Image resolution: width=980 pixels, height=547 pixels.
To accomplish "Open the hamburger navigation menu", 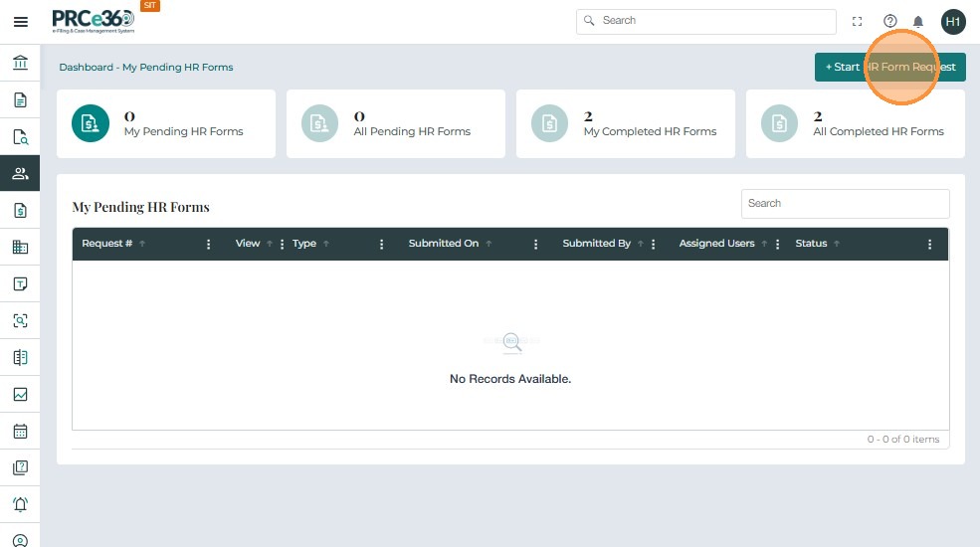I will tap(21, 22).
